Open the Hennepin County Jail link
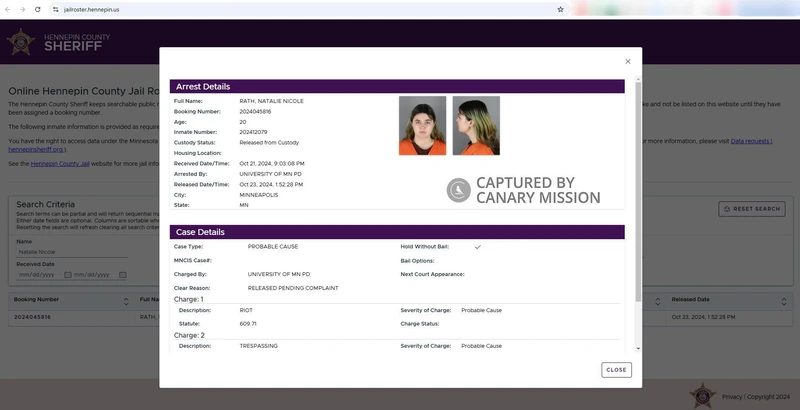800x410 pixels. pyautogui.click(x=60, y=164)
